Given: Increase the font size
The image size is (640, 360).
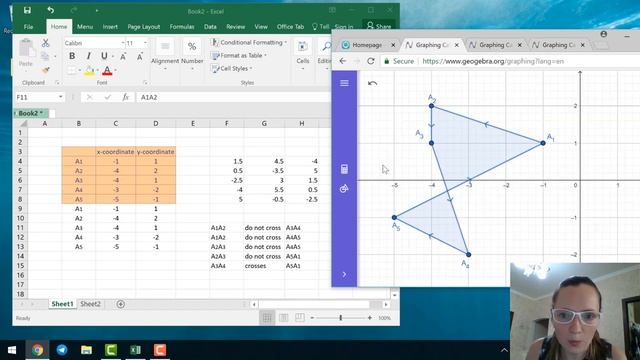Looking at the screenshot, I should [123, 57].
